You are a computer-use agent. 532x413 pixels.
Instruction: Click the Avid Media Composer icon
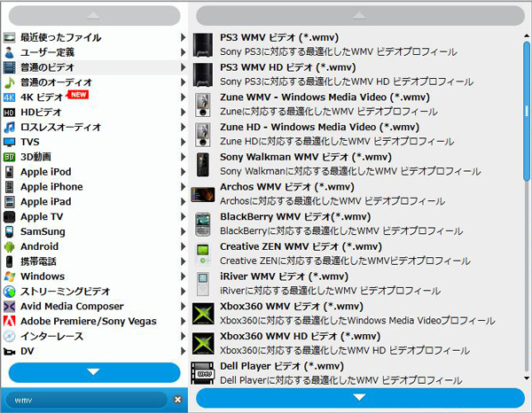pos(10,307)
